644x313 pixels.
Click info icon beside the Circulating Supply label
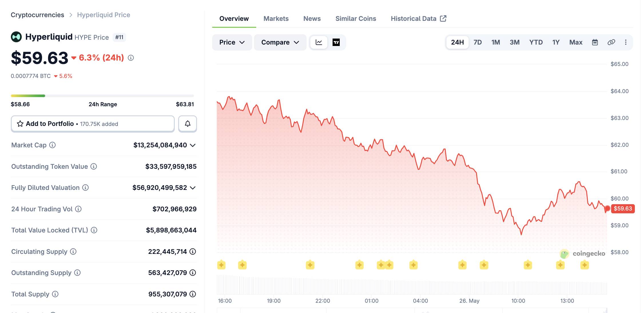(x=73, y=252)
